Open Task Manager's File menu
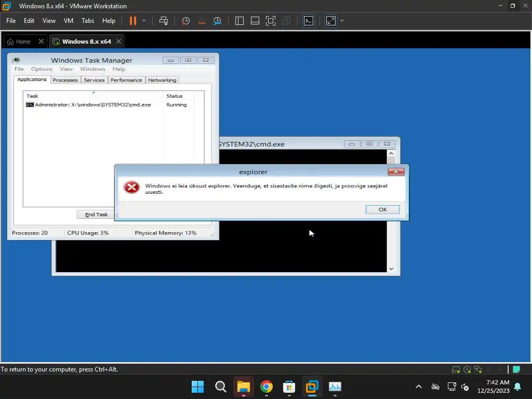532x399 pixels. click(x=19, y=69)
